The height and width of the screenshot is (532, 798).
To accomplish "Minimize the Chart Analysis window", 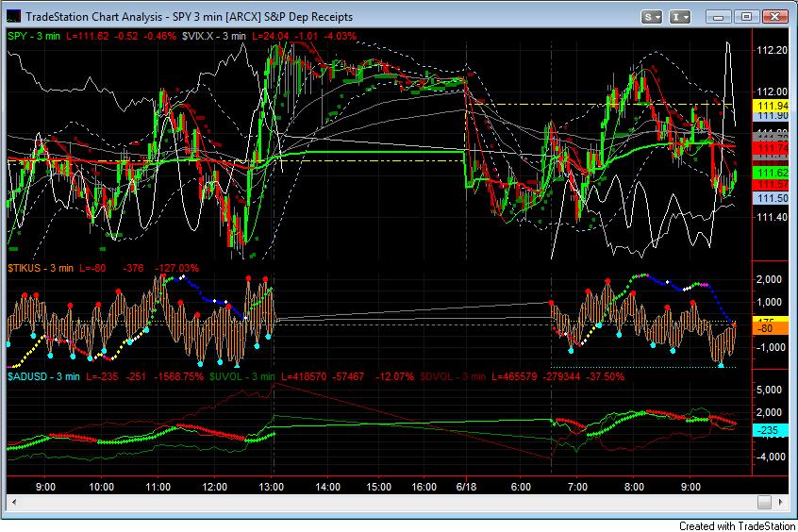I will (x=718, y=17).
